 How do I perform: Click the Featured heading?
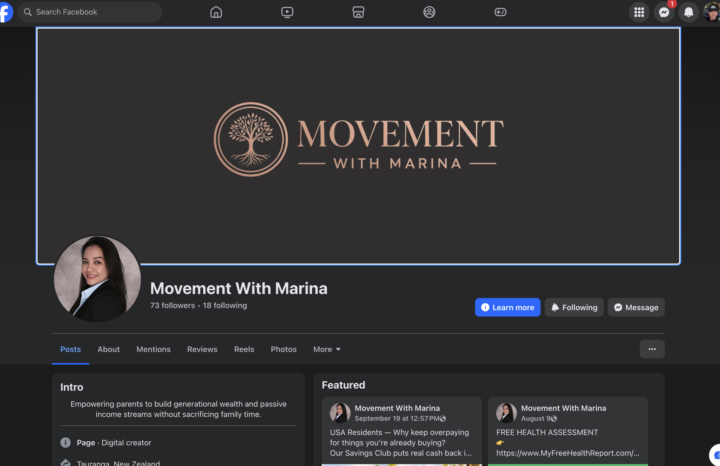click(343, 385)
